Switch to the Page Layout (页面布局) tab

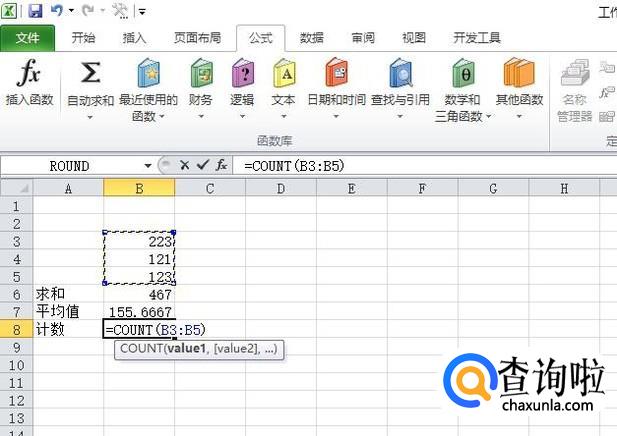[x=197, y=38]
